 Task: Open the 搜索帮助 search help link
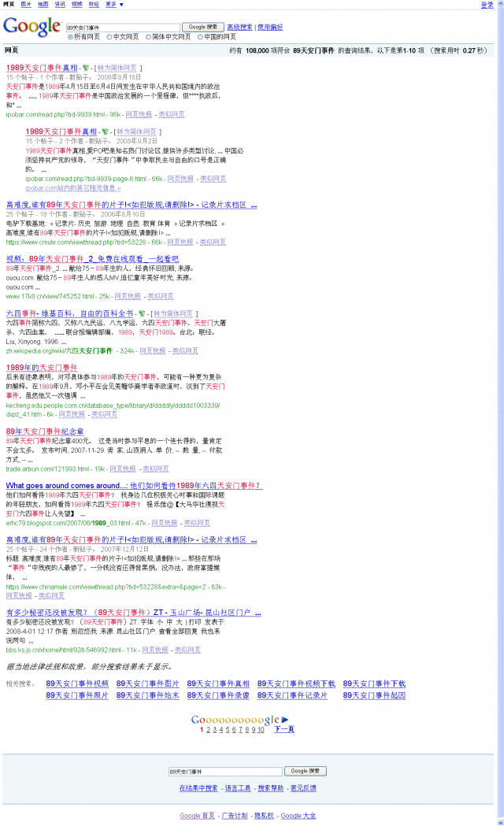tap(271, 788)
